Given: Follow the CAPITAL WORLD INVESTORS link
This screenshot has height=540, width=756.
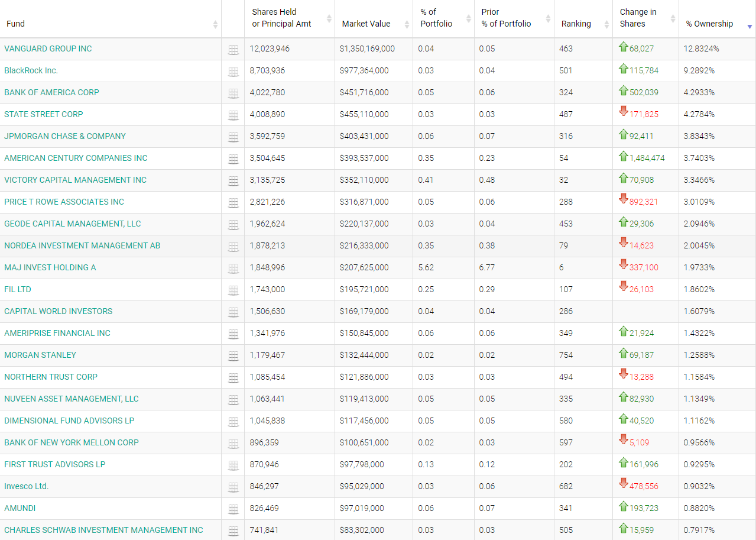Looking at the screenshot, I should click(x=58, y=311).
